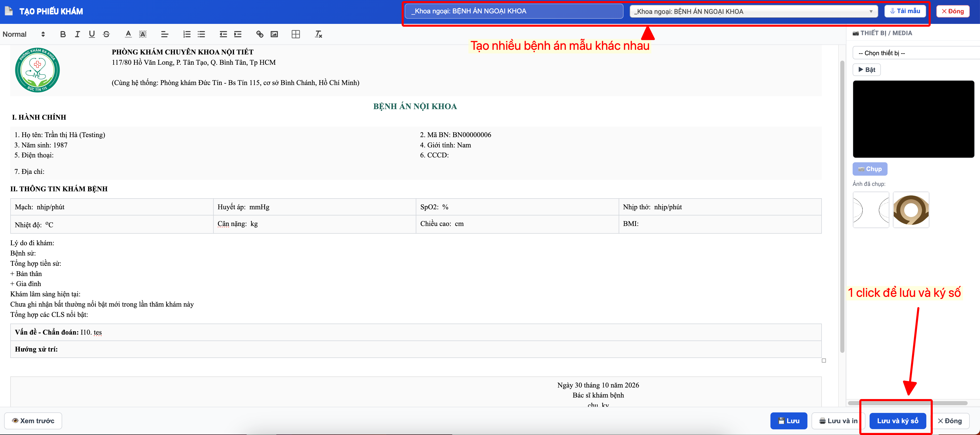Toggle underline formatting

tap(92, 34)
